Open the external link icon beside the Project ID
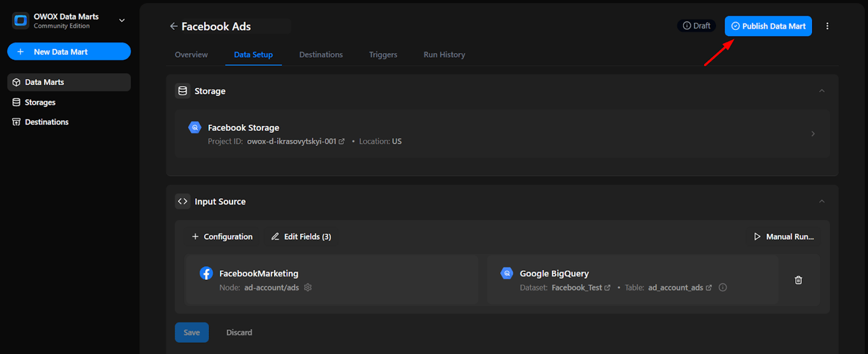The image size is (868, 354). coord(342,141)
